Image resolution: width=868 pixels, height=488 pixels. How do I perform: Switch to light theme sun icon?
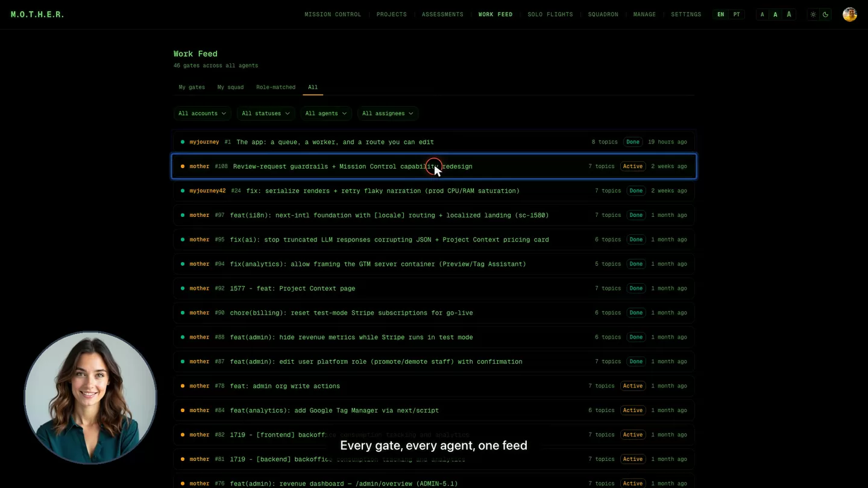[x=813, y=14]
